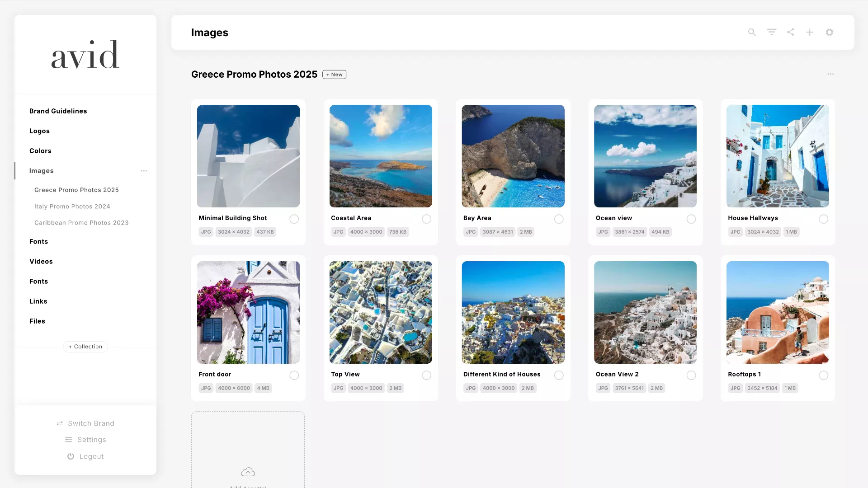Image resolution: width=868 pixels, height=488 pixels.
Task: Select the Bay Area image checkbox
Action: pos(559,219)
